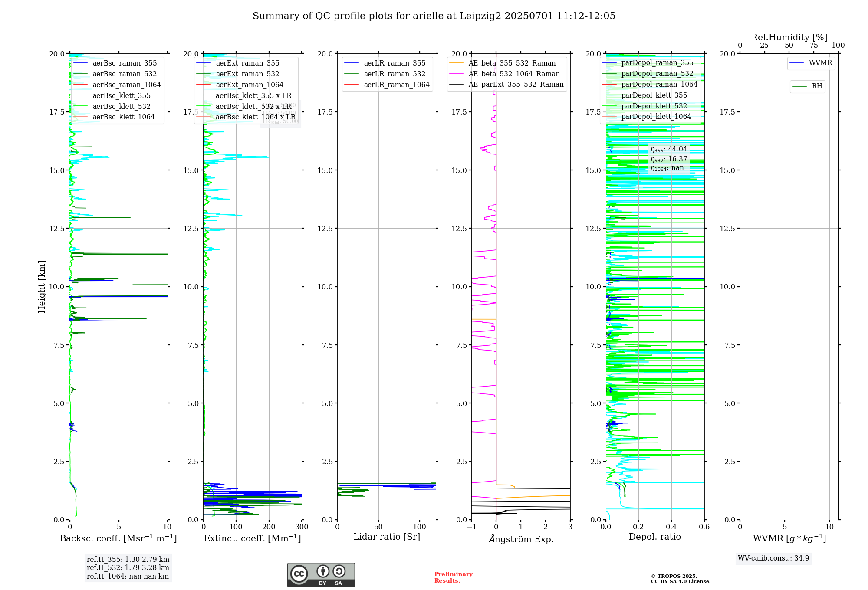The image size is (868, 590).
Task: Click the aerExt_raman_355 legend label
Action: [x=248, y=63]
